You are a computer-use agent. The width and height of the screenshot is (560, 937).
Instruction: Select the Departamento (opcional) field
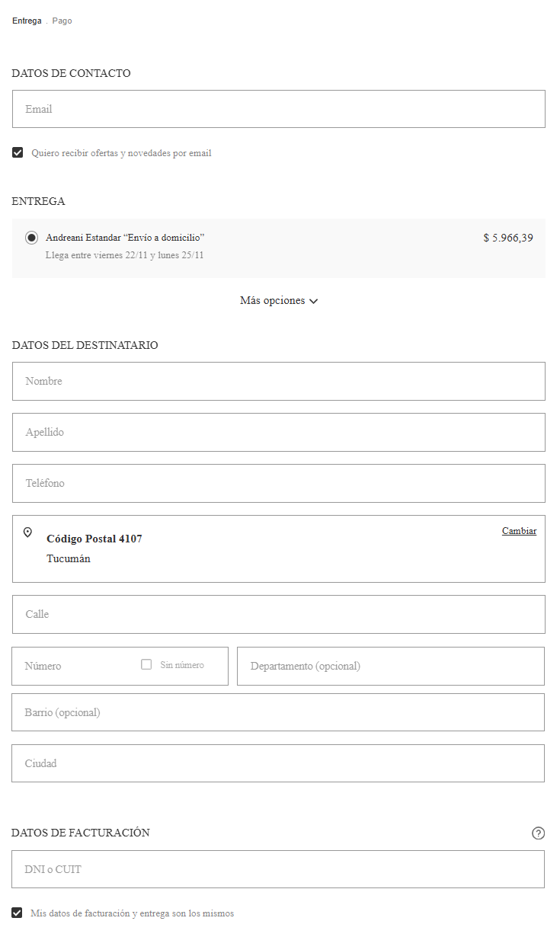[x=391, y=666]
